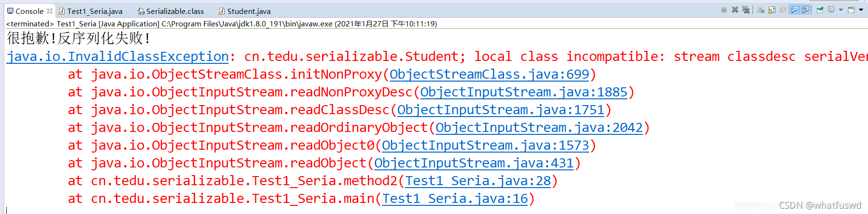Follow the ObjectInputStream.java:1885 link

tap(524, 92)
